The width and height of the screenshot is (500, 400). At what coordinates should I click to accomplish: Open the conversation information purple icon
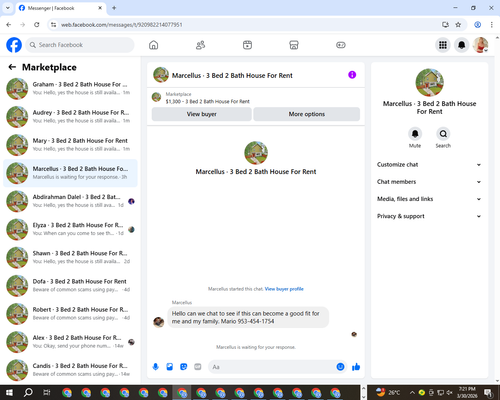tap(352, 75)
